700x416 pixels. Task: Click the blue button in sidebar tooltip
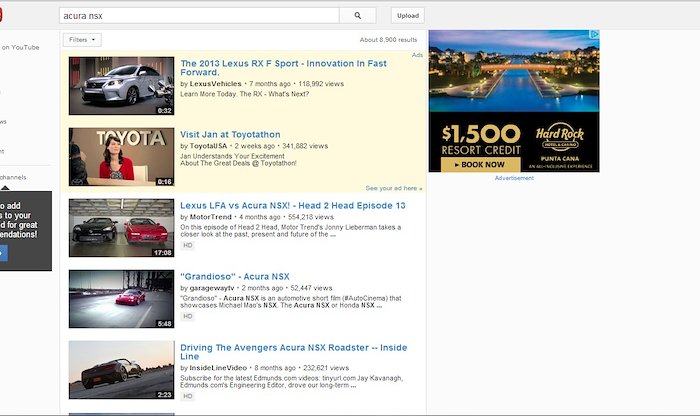point(3,253)
